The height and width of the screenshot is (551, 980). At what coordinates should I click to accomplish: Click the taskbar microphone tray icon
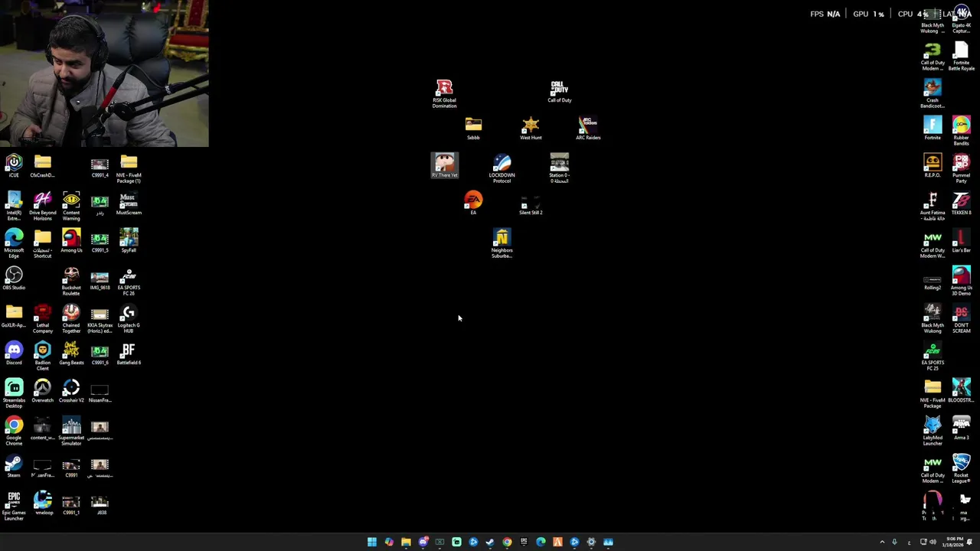pyautogui.click(x=894, y=542)
